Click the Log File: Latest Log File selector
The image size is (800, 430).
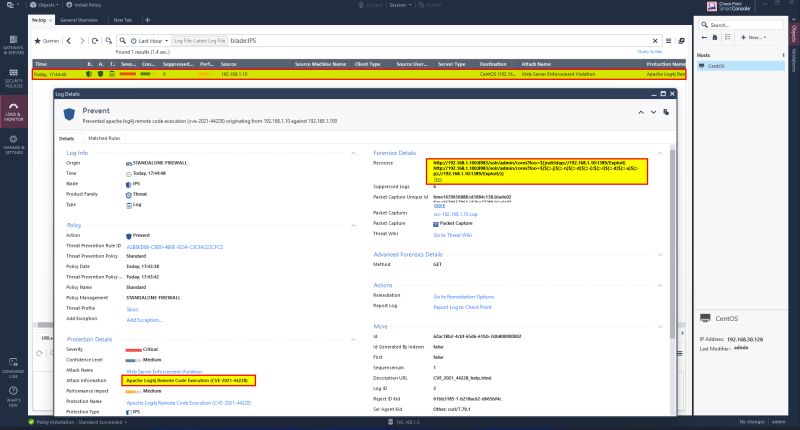199,41
